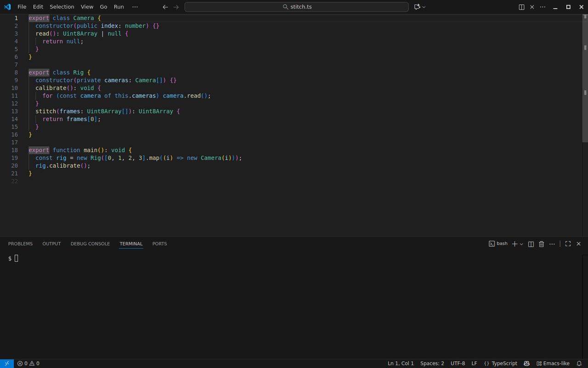This screenshot has height=368, width=588.
Task: Click the Ln 1, Col 1 cursor position
Action: pyautogui.click(x=401, y=363)
